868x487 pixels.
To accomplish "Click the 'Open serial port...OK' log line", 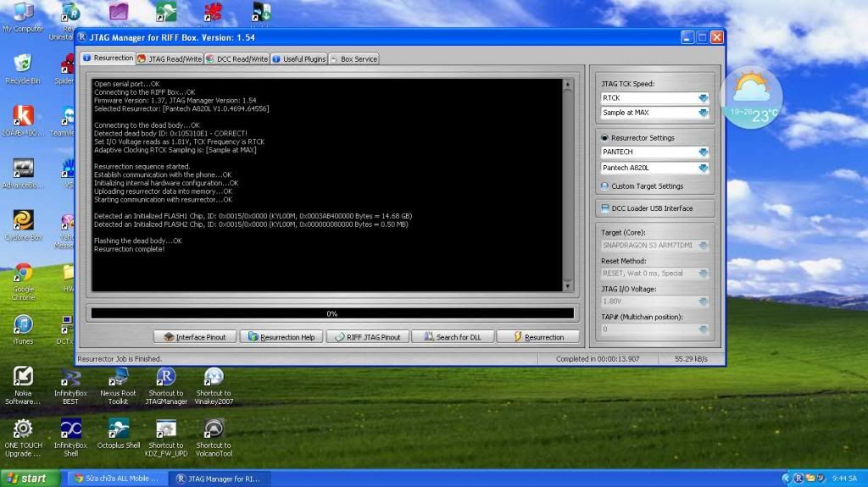I will coord(127,84).
